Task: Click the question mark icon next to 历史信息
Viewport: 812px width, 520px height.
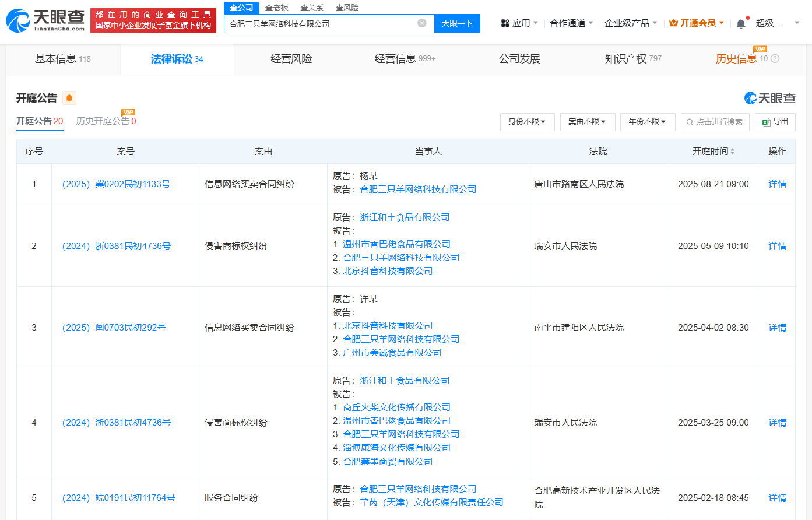Action: pos(774,58)
